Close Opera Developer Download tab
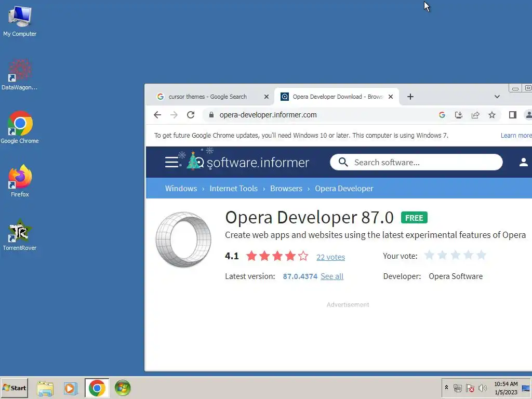Viewport: 532px width, 399px height. tap(391, 97)
